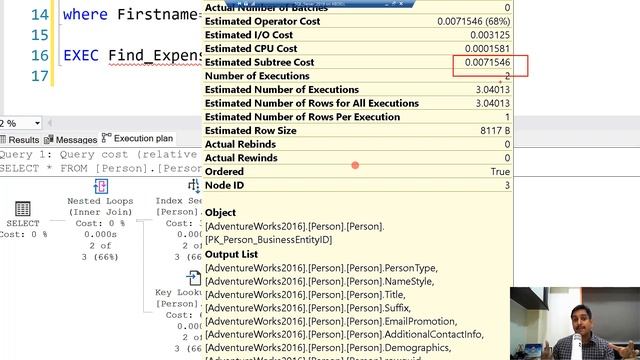The width and height of the screenshot is (640, 360).
Task: Click line number 17 in editor
Action: pyautogui.click(x=40, y=76)
